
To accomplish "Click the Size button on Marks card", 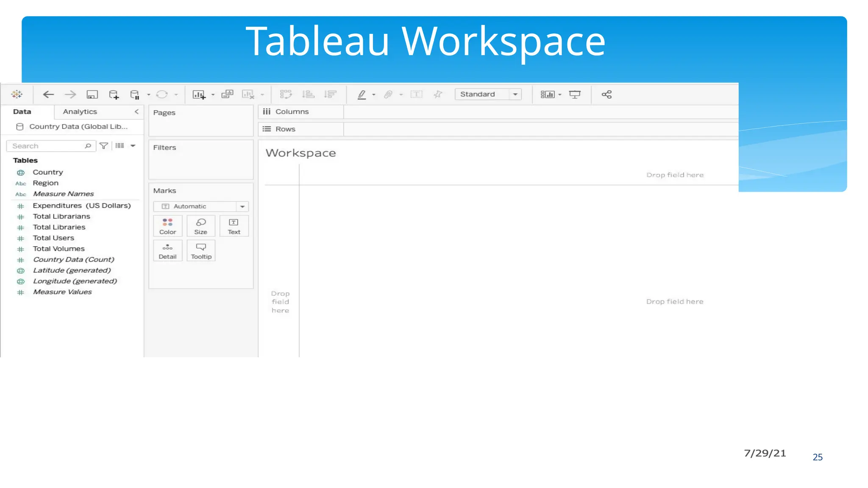I will pyautogui.click(x=201, y=226).
